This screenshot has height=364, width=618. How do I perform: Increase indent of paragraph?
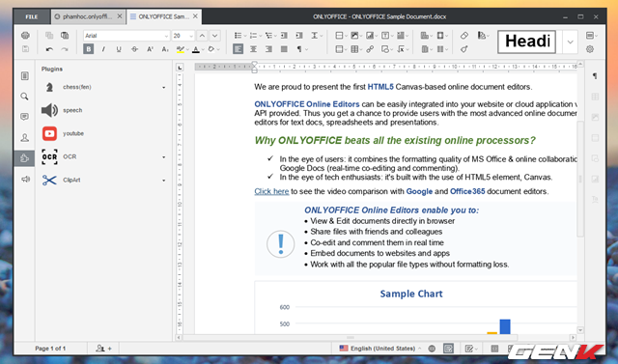[299, 36]
